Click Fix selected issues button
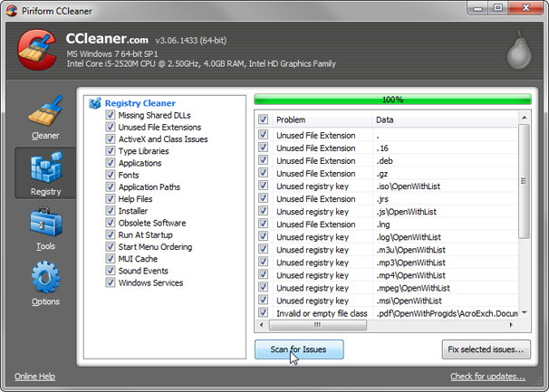The height and width of the screenshot is (392, 549). tap(485, 349)
